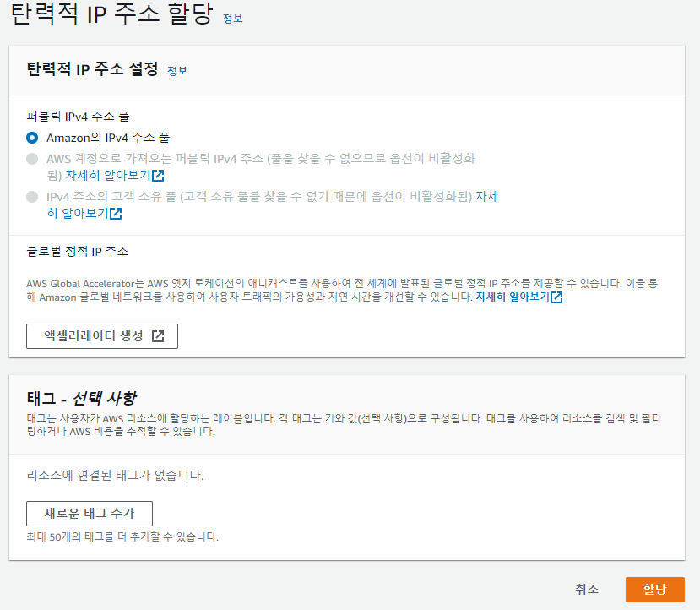Select disabled IPv4 주소의 고객 소유 풀 radio
700x610 pixels.
32,197
